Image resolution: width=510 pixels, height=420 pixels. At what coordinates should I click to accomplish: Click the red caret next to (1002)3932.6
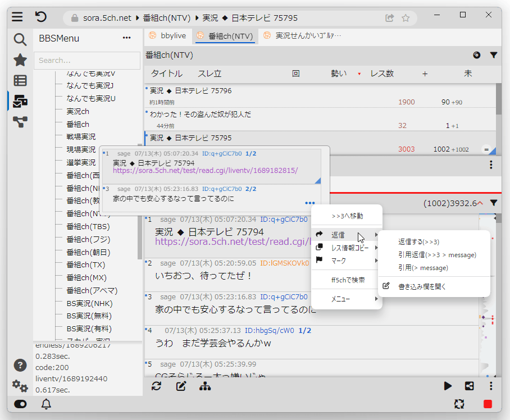[x=480, y=203]
